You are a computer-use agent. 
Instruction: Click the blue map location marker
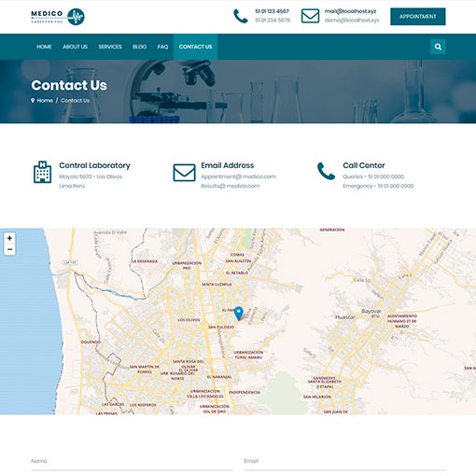(x=239, y=314)
